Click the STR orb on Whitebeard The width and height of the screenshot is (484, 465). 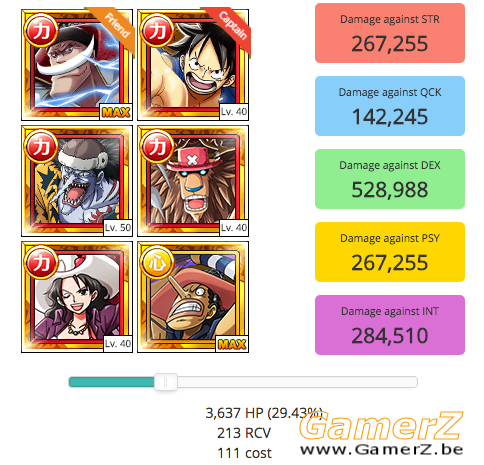[41, 31]
